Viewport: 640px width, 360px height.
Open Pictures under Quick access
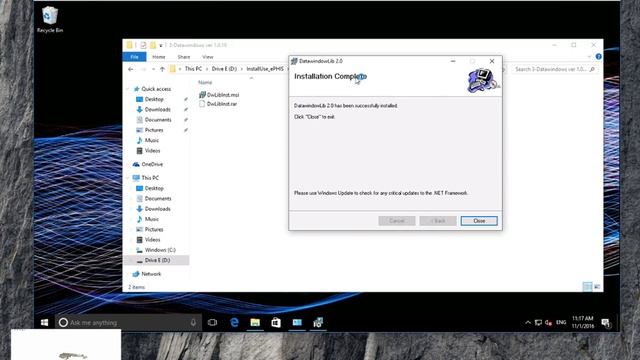coord(154,130)
